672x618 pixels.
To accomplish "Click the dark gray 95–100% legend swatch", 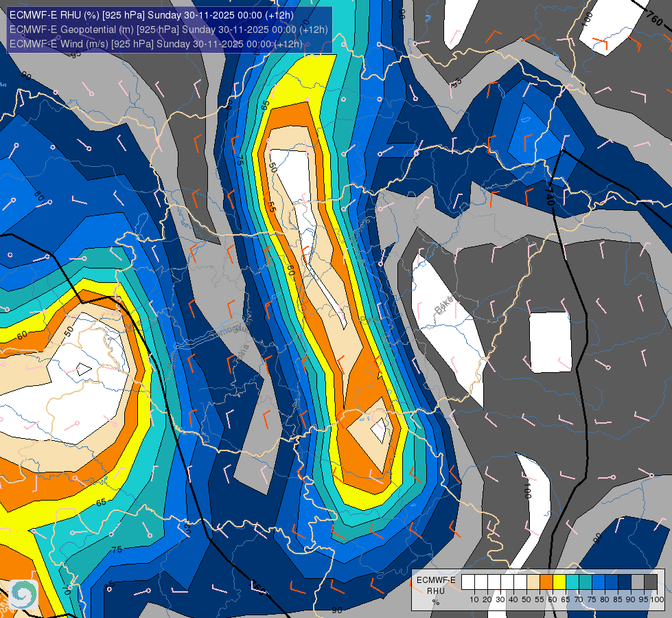I will (x=651, y=582).
